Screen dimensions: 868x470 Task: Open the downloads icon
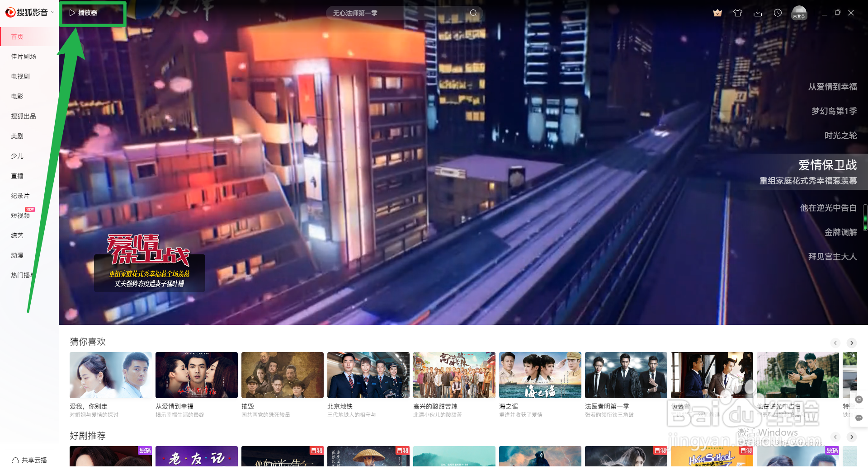click(x=758, y=13)
